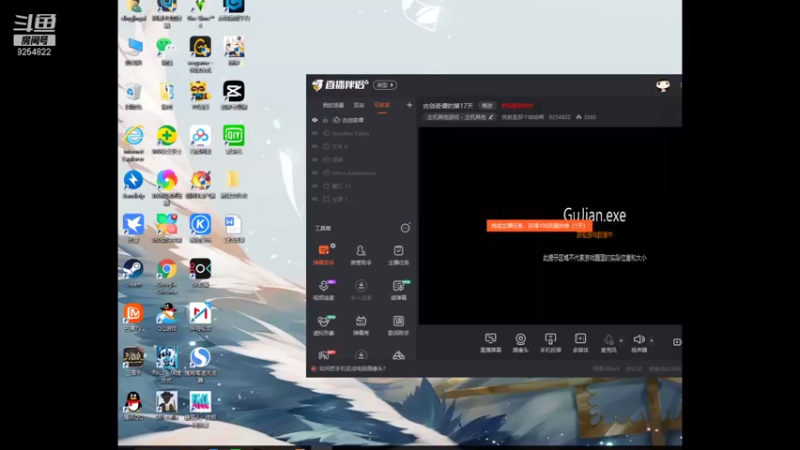Image resolution: width=800 pixels, height=450 pixels.
Task: Select the 吉创奇谭 source row
Action: click(361, 120)
